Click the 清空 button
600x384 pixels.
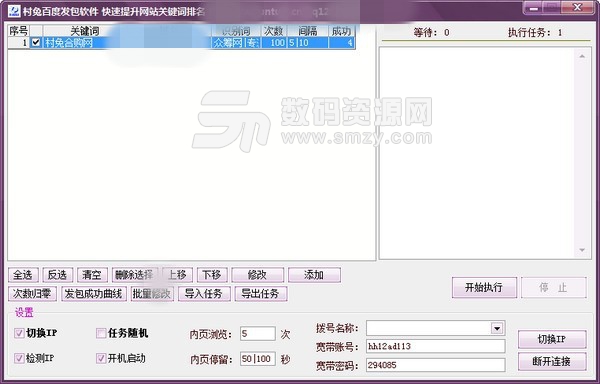(x=92, y=275)
